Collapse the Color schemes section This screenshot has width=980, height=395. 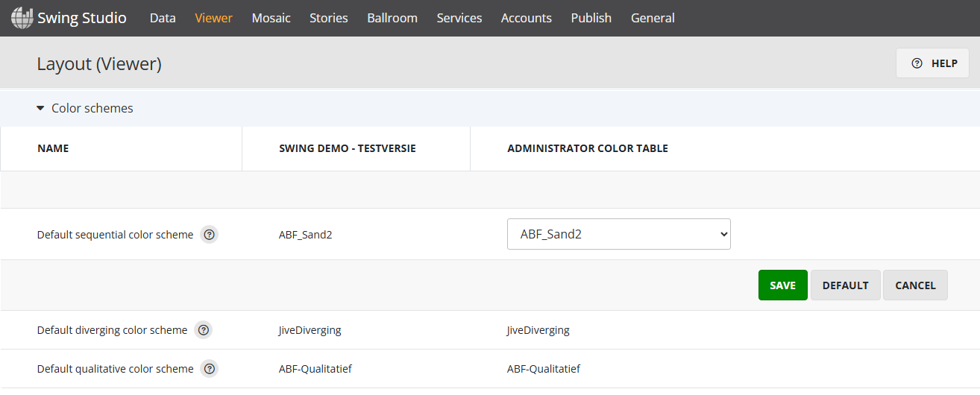(x=41, y=108)
